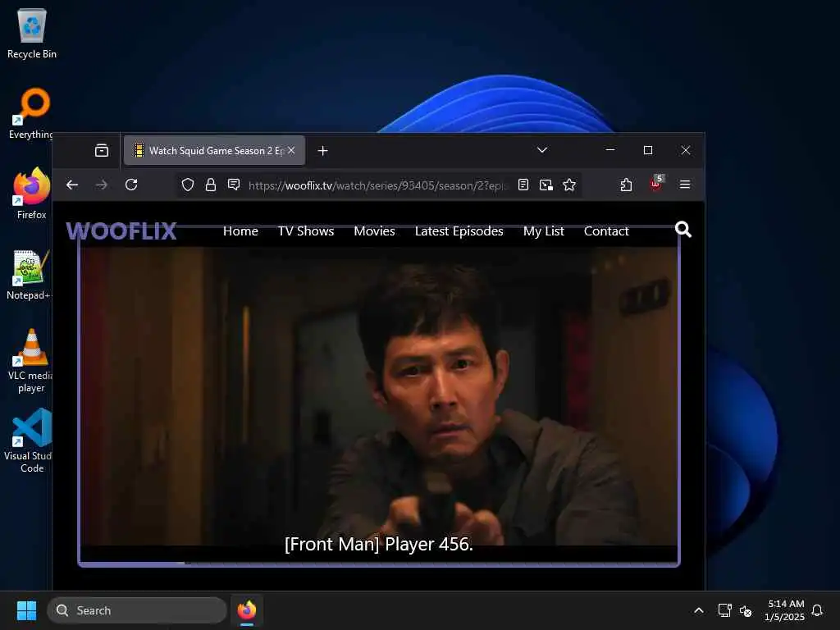Expand the list all tabs chevron

[x=542, y=150]
